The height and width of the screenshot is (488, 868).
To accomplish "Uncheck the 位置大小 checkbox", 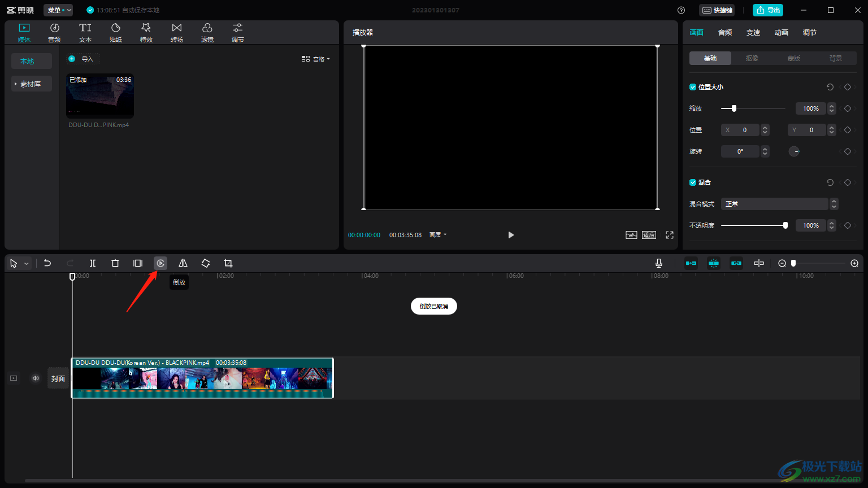I will click(x=693, y=87).
